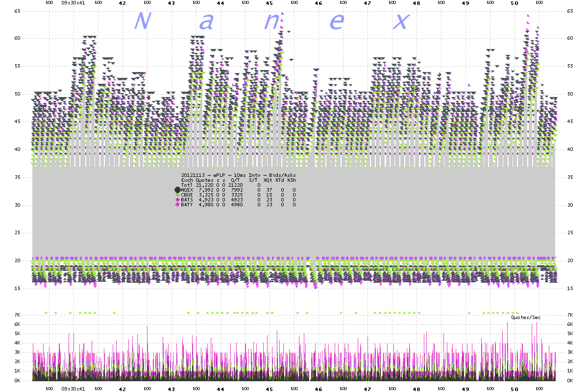Click the 'Quotes' column header in legend
The height and width of the screenshot is (392, 588).
(205, 180)
